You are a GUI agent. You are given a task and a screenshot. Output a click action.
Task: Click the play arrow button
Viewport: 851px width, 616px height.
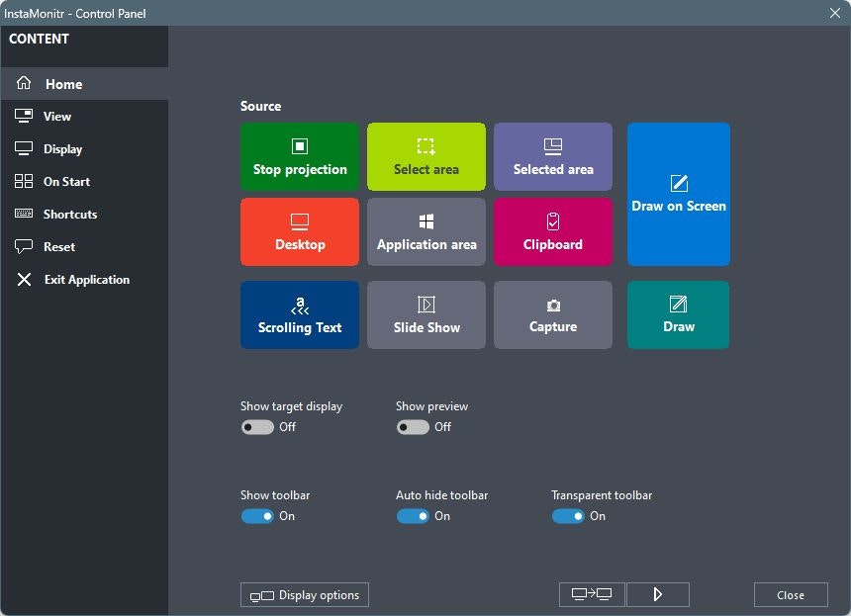point(658,595)
